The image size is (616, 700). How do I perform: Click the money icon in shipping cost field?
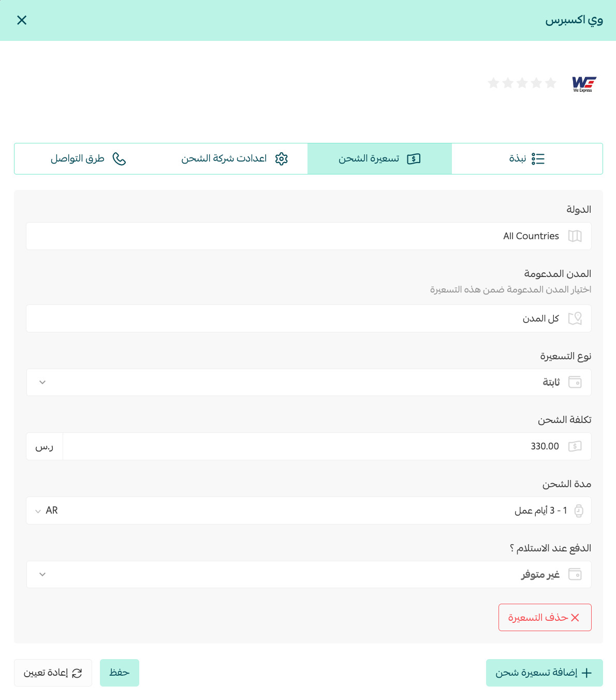(575, 446)
